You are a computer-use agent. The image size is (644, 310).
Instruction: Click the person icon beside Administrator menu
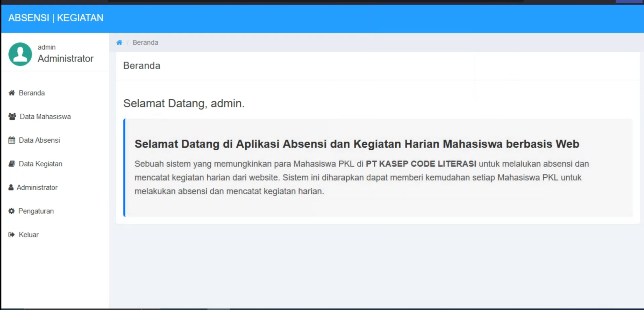11,187
